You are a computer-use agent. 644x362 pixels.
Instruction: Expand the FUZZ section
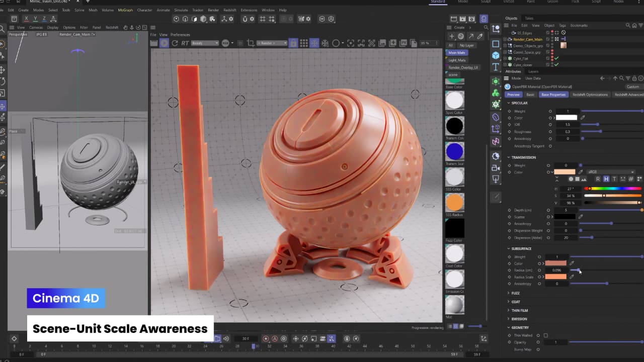pos(508,293)
